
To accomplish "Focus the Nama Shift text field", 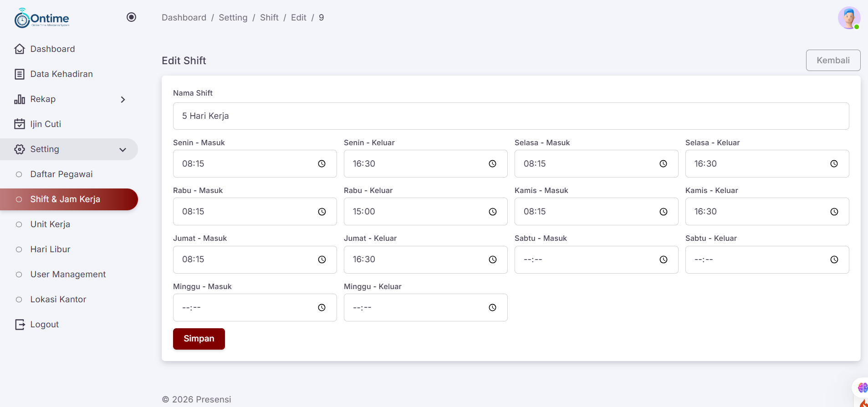I will tap(511, 116).
